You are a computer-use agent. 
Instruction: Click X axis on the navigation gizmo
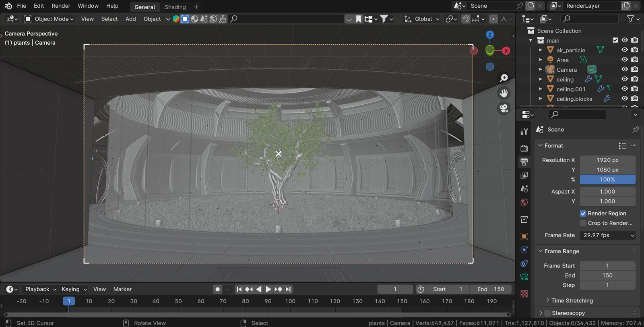(x=506, y=51)
